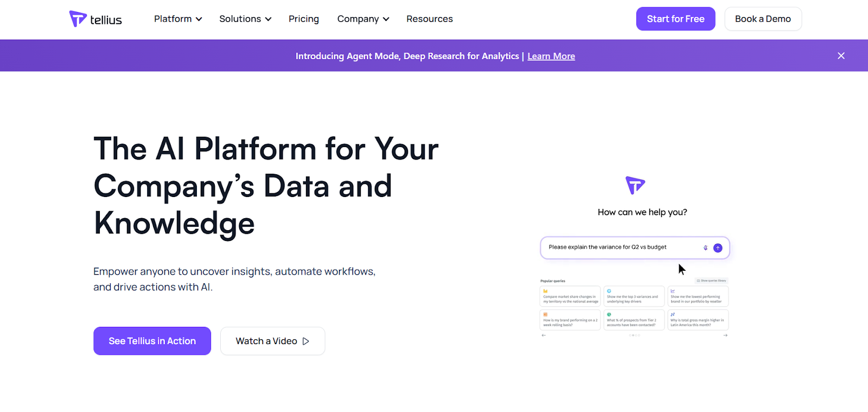The width and height of the screenshot is (868, 412).
Task: Expand the Platform dropdown menu
Action: coord(178,19)
